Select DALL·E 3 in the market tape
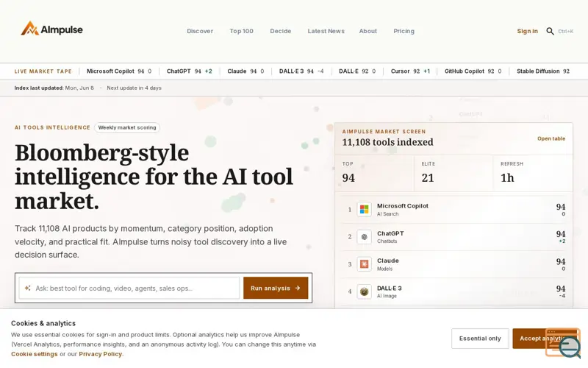This screenshot has width=588, height=368. tap(301, 71)
